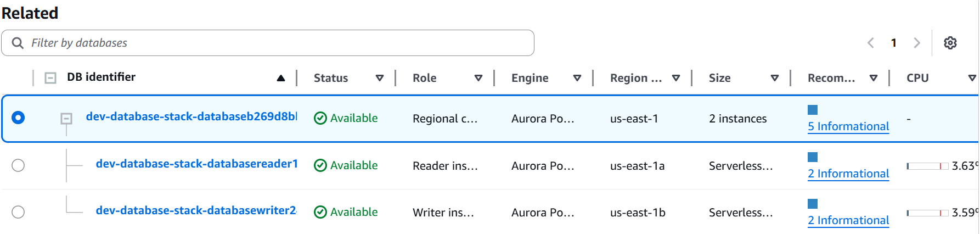Viewport: 980px width, 234px height.
Task: Go to next page arrow
Action: (x=916, y=43)
